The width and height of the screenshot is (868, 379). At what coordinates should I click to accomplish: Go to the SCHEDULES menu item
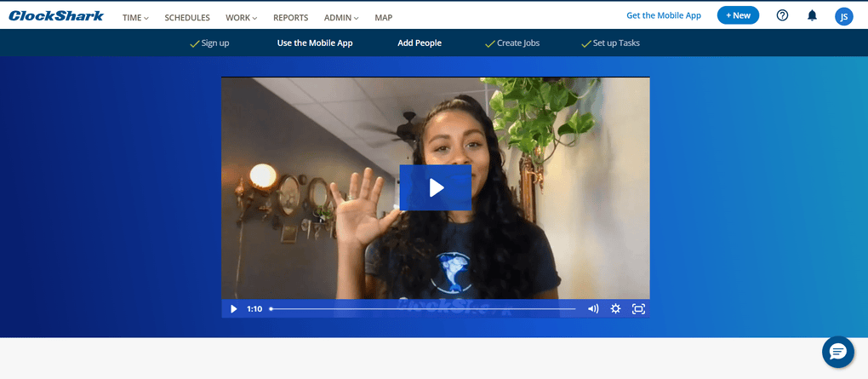(x=187, y=17)
